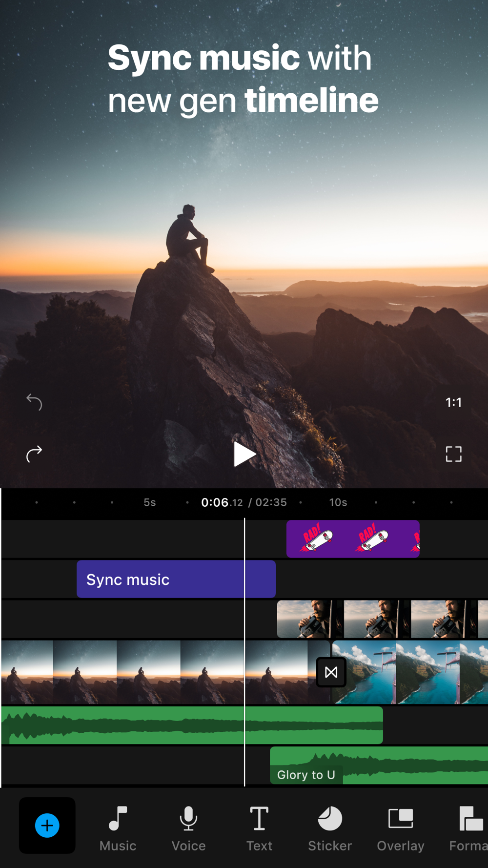Enter fullscreen preview mode
Viewport: 488px width, 868px height.
(x=454, y=454)
